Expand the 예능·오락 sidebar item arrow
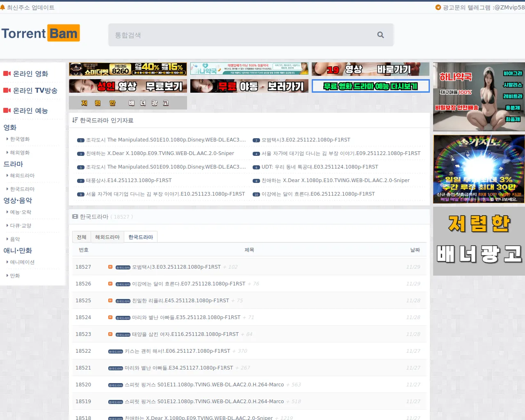Image resolution: width=525 pixels, height=420 pixels. [x=7, y=212]
